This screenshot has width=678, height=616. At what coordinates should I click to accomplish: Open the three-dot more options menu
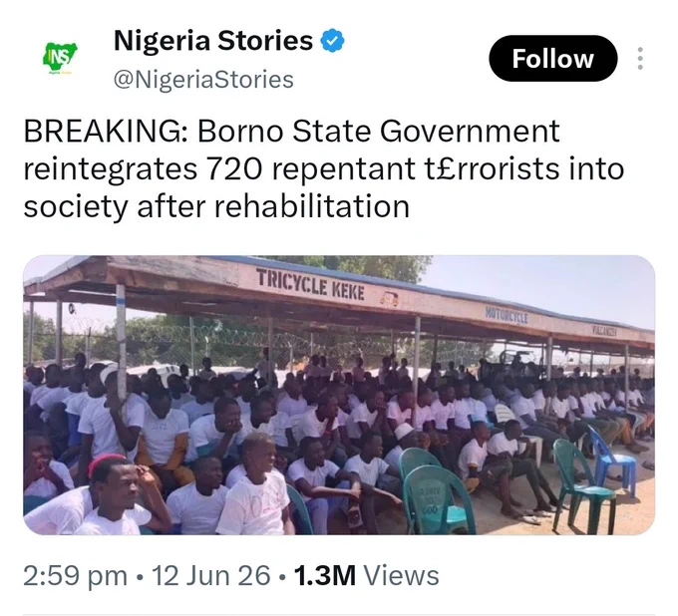640,59
